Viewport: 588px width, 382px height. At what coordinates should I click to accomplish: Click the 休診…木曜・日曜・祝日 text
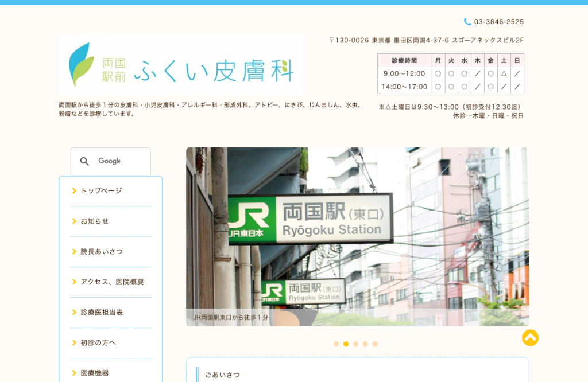tap(488, 116)
